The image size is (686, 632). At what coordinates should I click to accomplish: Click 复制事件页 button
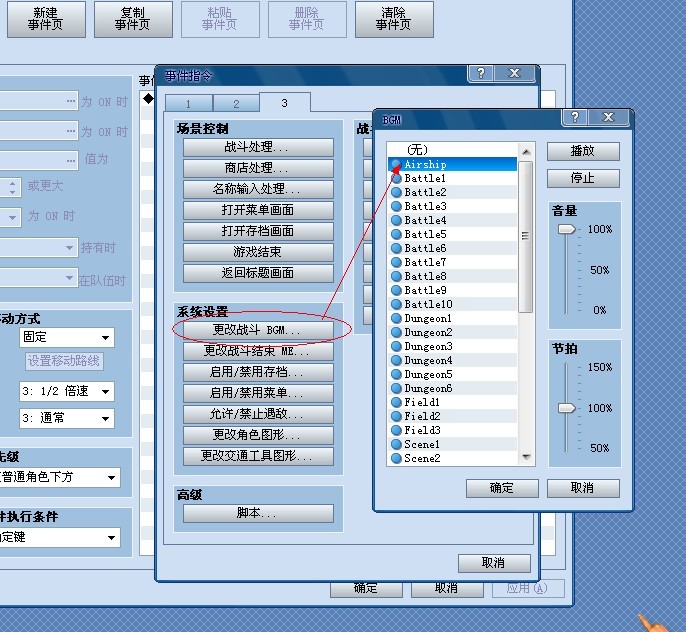click(133, 19)
